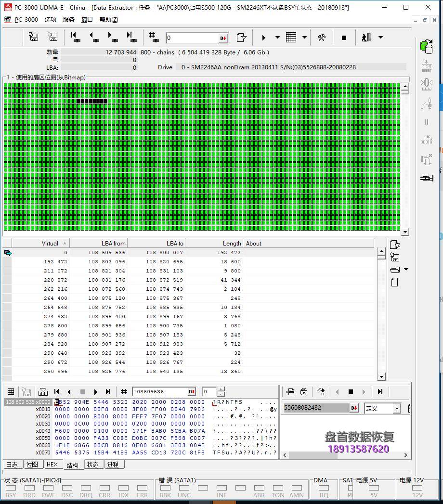Expand the dropdown arrow beside the grid icon
Screen dimensions: 443x504
tap(304, 38)
